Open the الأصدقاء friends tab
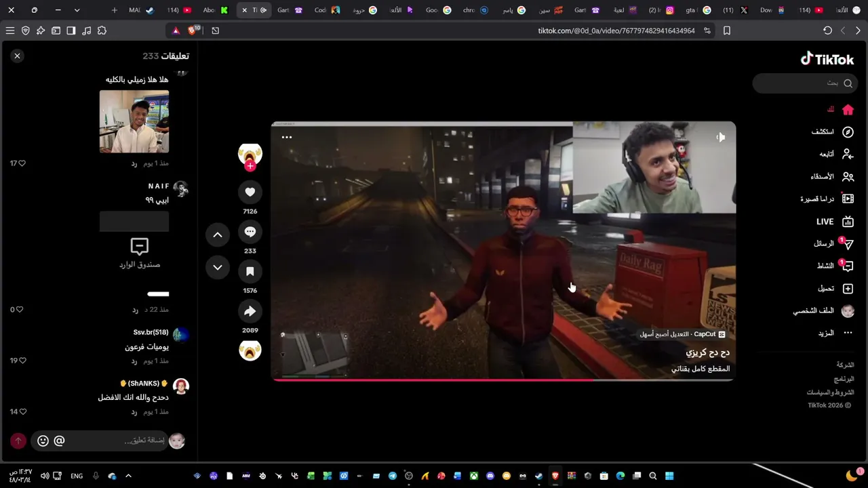The width and height of the screenshot is (868, 488). point(831,177)
